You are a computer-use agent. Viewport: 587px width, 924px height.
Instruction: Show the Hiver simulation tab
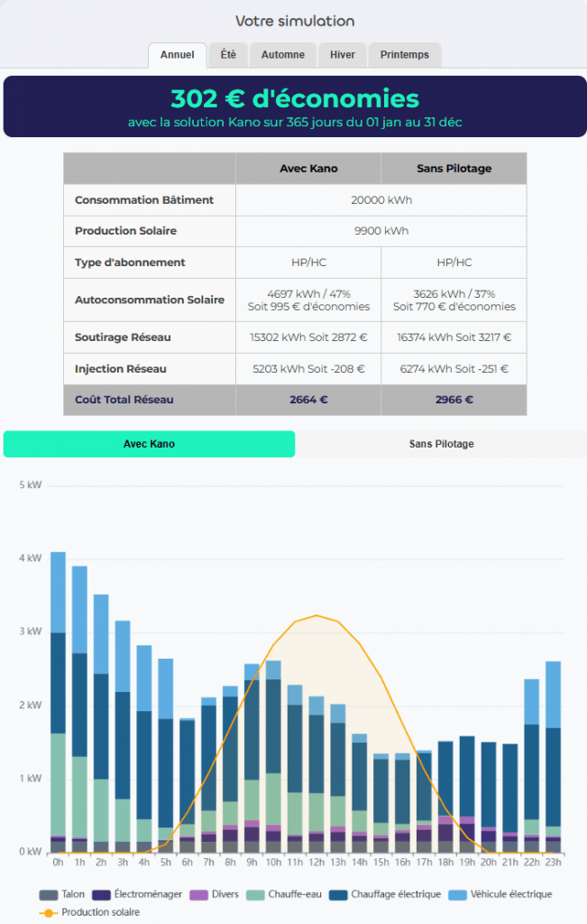point(342,55)
